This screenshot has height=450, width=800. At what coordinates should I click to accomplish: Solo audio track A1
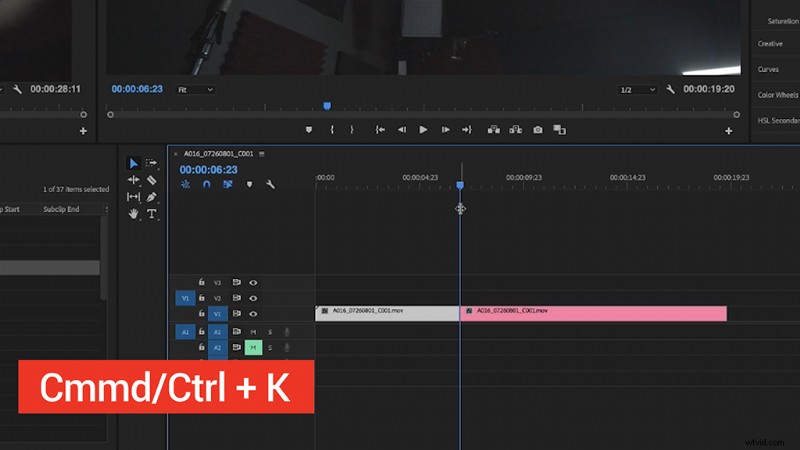pos(270,332)
